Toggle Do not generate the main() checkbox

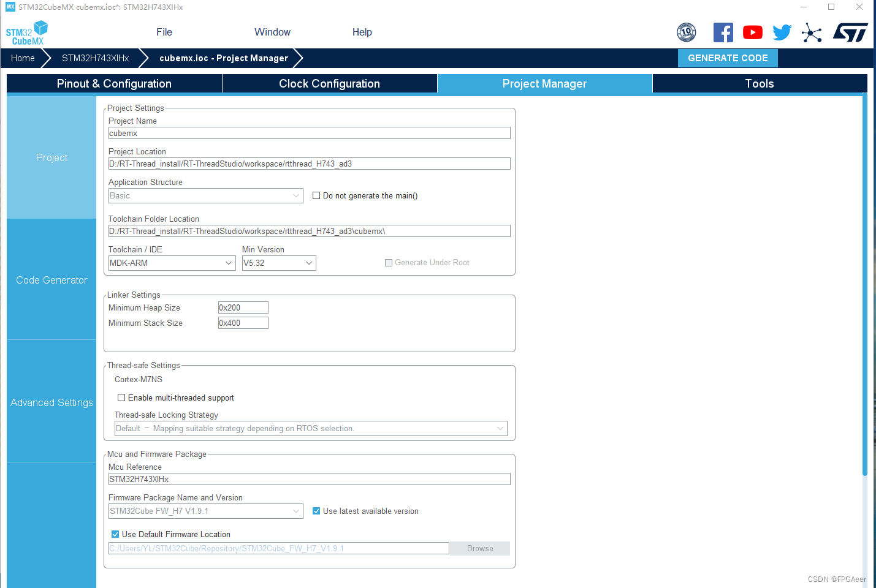[316, 195]
